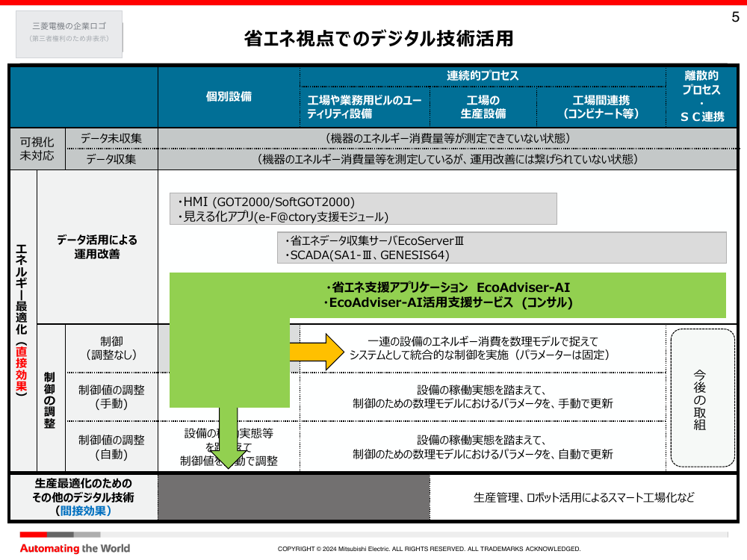Click the EcoAdviser-AI活用支援サービス(コンサル) line
This screenshot has width=747, height=560.
[447, 302]
